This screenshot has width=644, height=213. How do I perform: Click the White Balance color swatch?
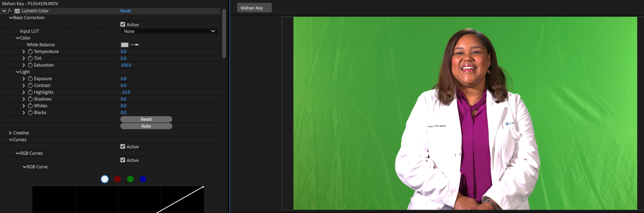[x=125, y=45]
